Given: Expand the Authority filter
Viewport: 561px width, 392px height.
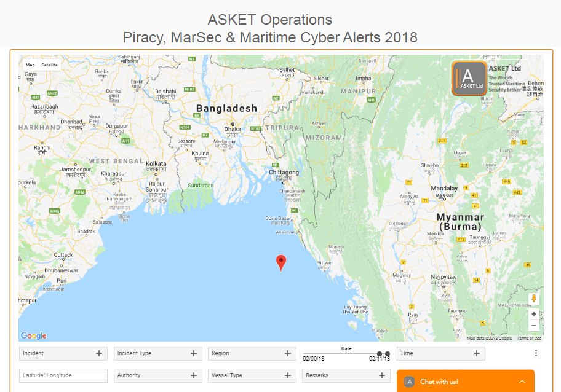Looking at the screenshot, I should 157,375.
